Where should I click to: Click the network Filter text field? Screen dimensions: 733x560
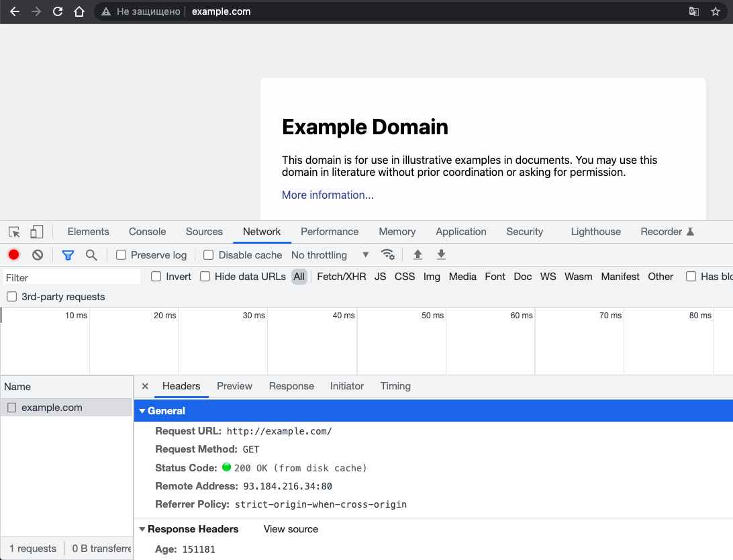(x=70, y=277)
